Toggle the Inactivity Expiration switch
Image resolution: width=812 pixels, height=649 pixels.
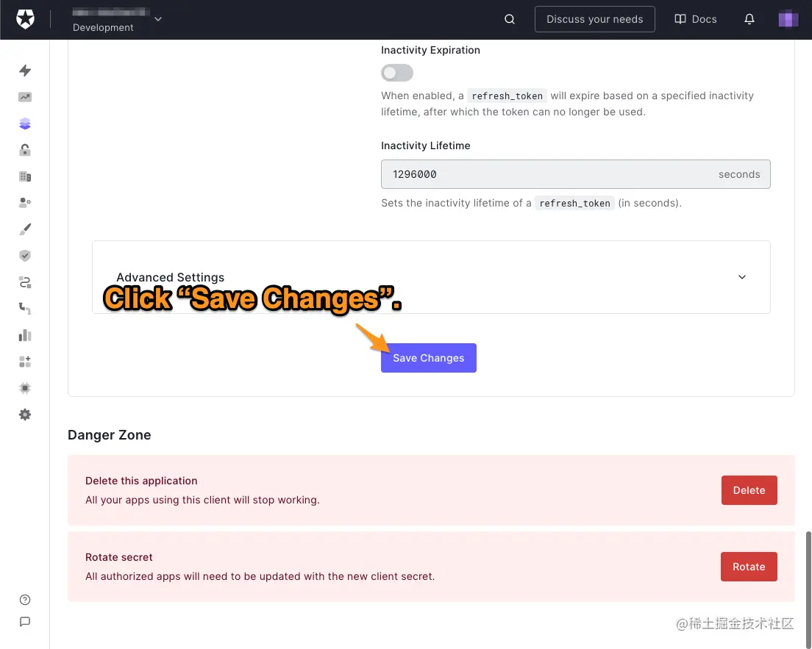click(397, 73)
